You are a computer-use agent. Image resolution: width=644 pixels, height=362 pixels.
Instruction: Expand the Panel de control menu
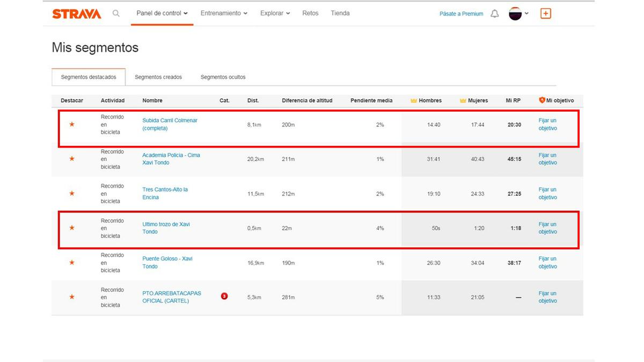click(162, 13)
